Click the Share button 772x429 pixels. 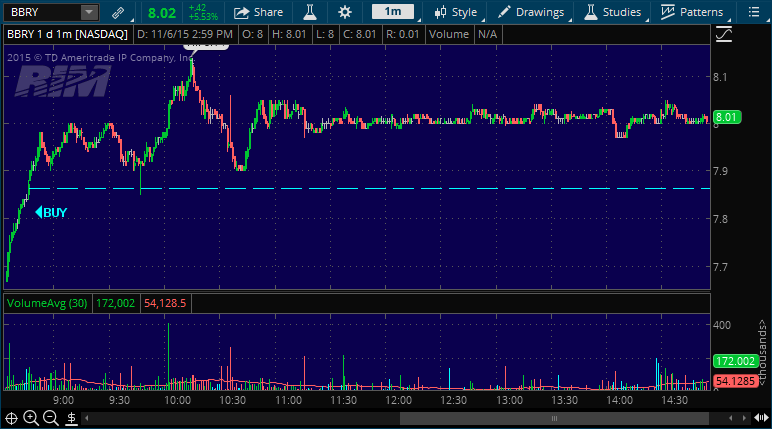click(x=258, y=12)
